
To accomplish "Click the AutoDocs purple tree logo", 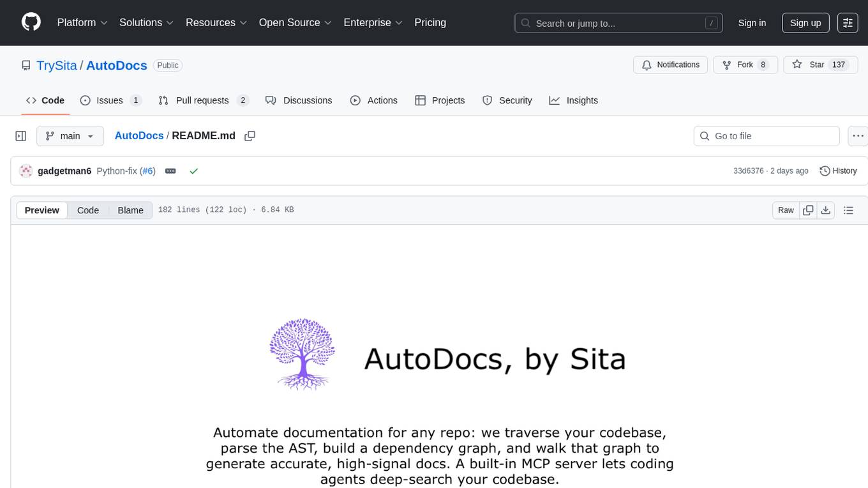I will (x=303, y=354).
